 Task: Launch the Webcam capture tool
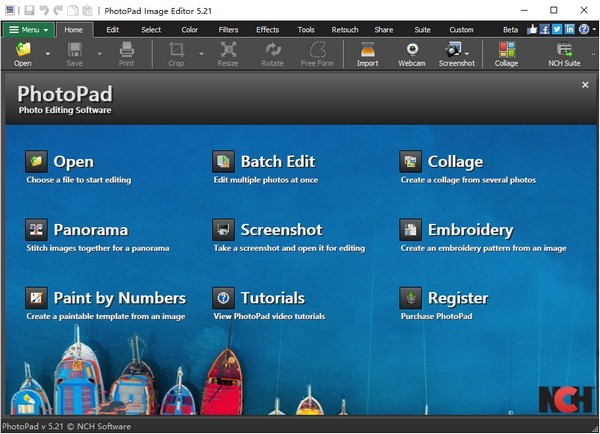pyautogui.click(x=412, y=50)
